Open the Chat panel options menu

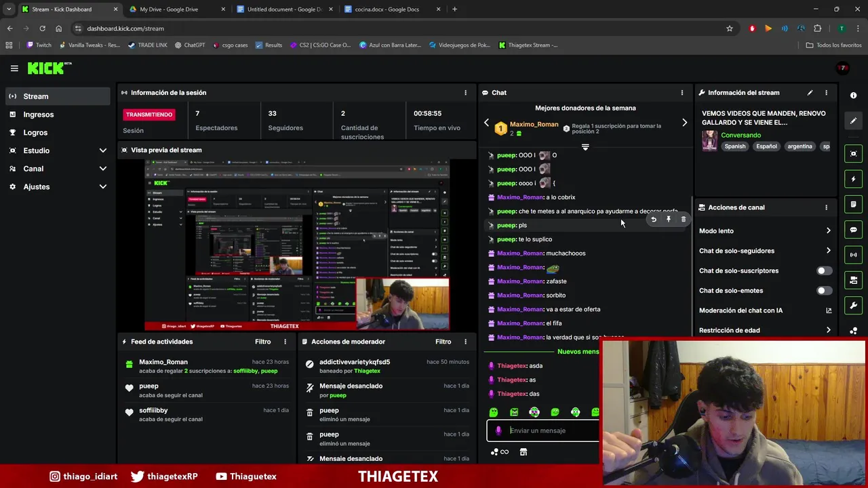(x=682, y=93)
